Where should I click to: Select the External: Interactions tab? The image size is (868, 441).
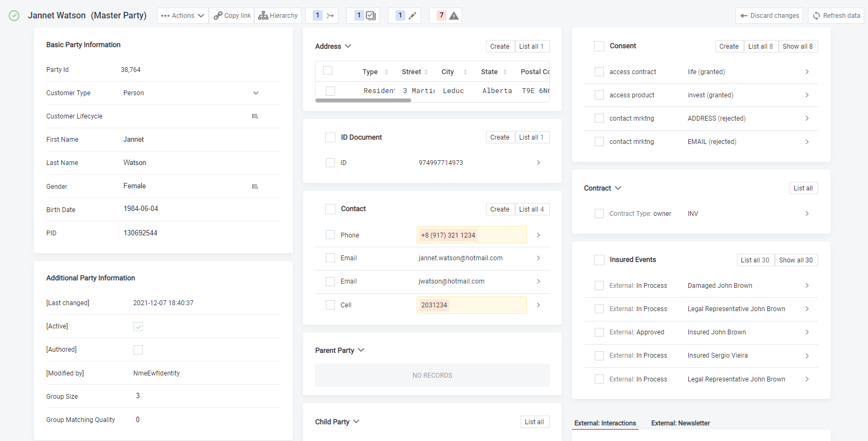605,423
